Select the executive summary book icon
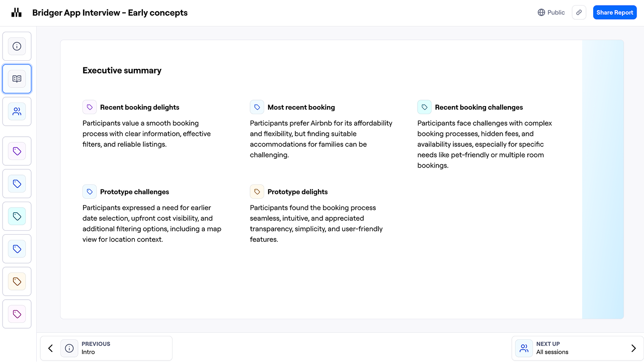The image size is (644, 362). (17, 79)
